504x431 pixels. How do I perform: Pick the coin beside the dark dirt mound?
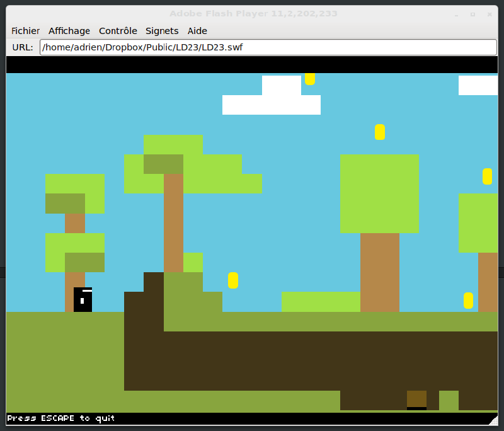(233, 280)
